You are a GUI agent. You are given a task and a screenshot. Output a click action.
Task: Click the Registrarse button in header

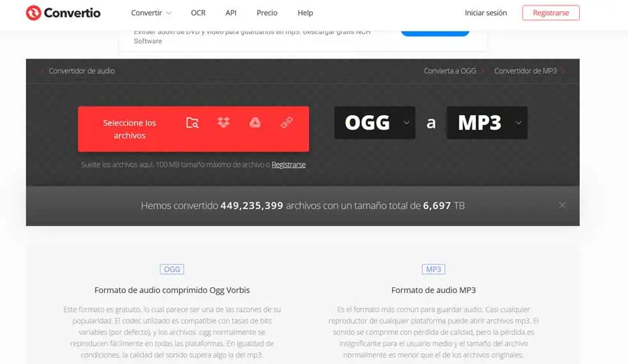click(x=551, y=13)
